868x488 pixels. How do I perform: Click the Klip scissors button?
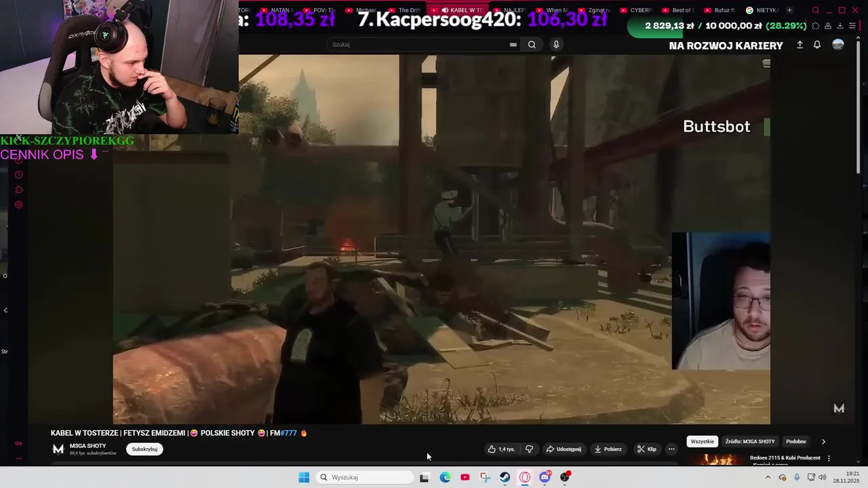[x=647, y=449]
